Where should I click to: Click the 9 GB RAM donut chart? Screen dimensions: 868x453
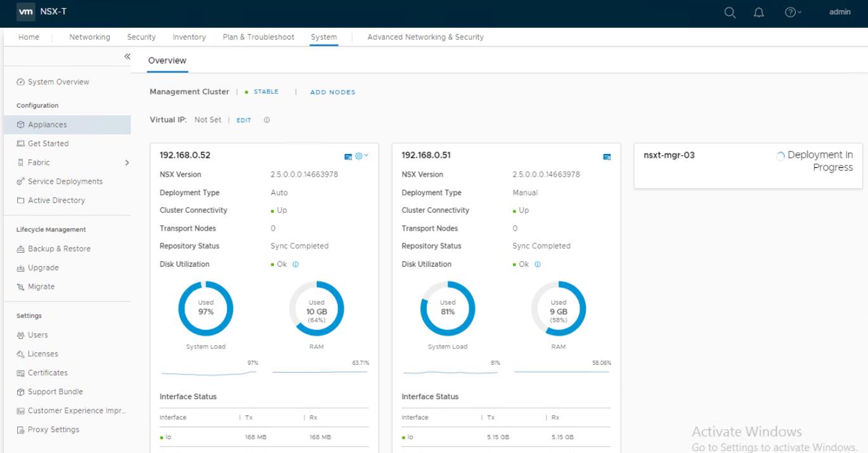[x=559, y=308]
